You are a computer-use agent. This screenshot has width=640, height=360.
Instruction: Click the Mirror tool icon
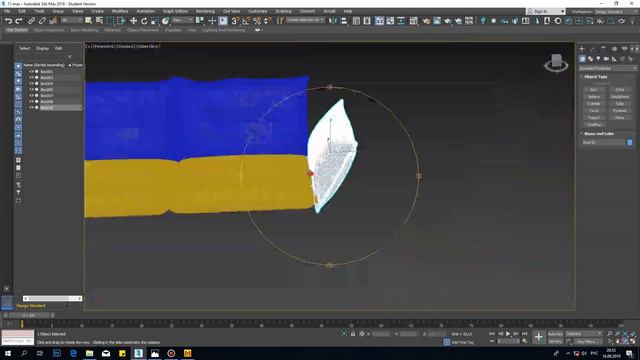[x=333, y=21]
